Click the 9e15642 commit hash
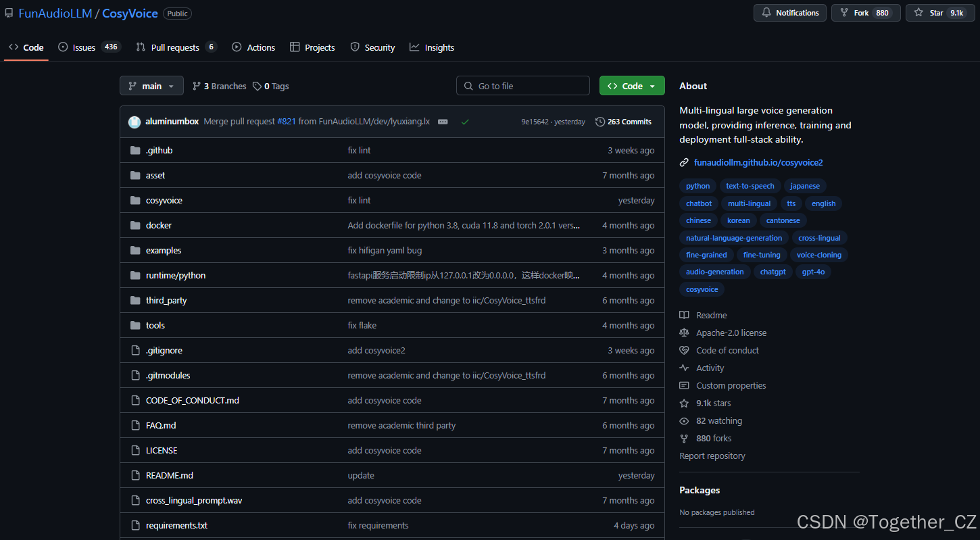 [x=535, y=122]
